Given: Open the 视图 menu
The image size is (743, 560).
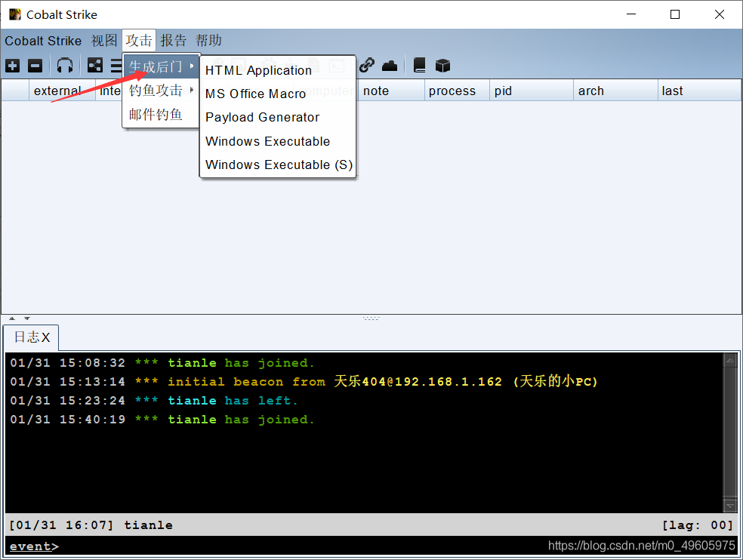Looking at the screenshot, I should point(104,41).
